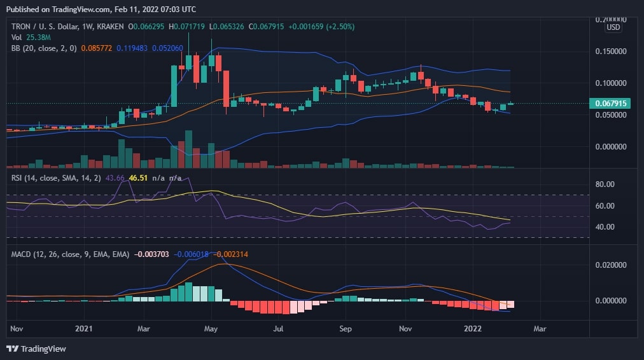Screen dimensions: 644x360
Task: Click the MACD histogram value −0.003703
Action: [151, 254]
